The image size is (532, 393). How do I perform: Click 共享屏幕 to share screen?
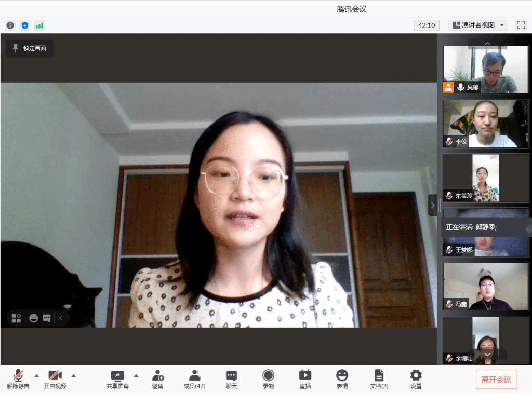pos(117,378)
